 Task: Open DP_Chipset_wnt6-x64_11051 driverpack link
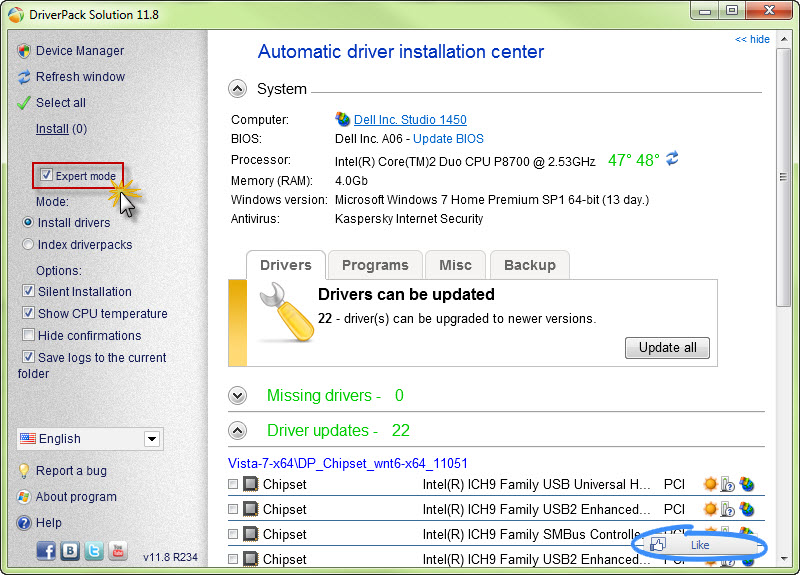[x=347, y=463]
